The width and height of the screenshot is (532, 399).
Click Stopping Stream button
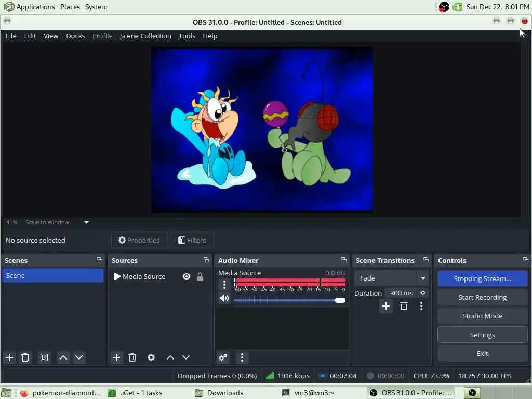click(482, 278)
